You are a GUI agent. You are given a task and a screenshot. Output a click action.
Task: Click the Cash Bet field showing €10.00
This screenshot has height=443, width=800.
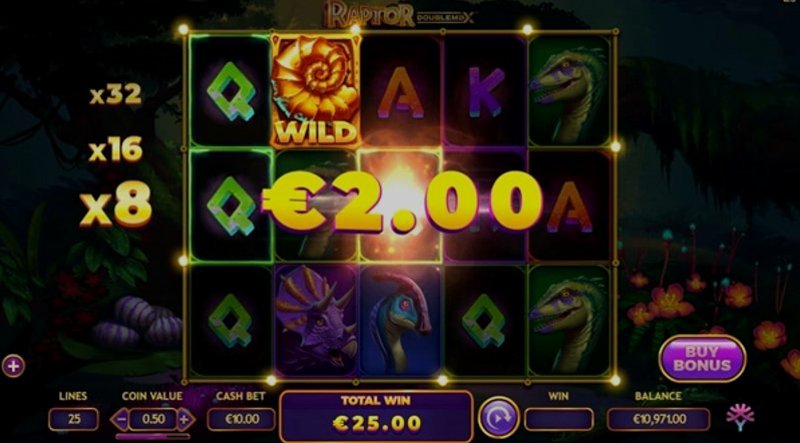(x=241, y=419)
